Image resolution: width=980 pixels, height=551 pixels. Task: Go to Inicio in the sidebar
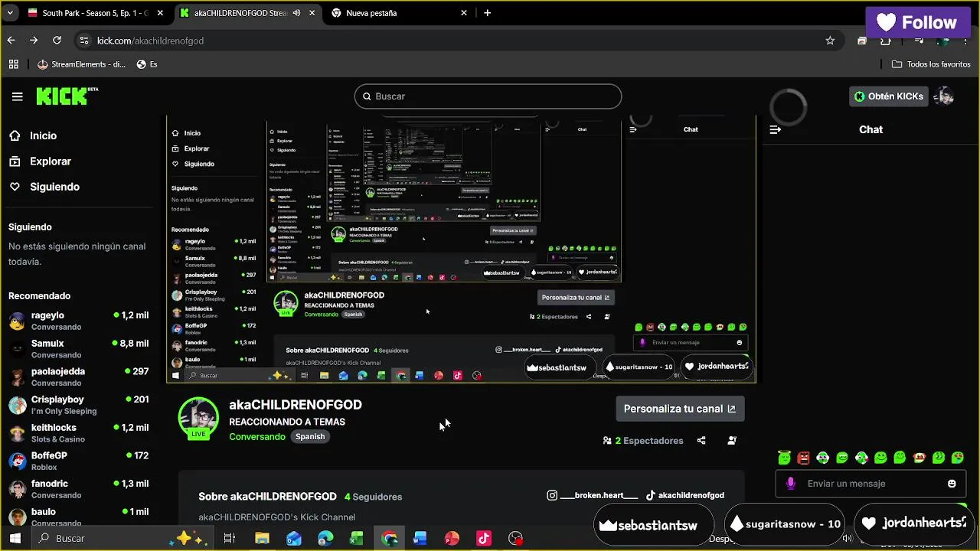[43, 135]
